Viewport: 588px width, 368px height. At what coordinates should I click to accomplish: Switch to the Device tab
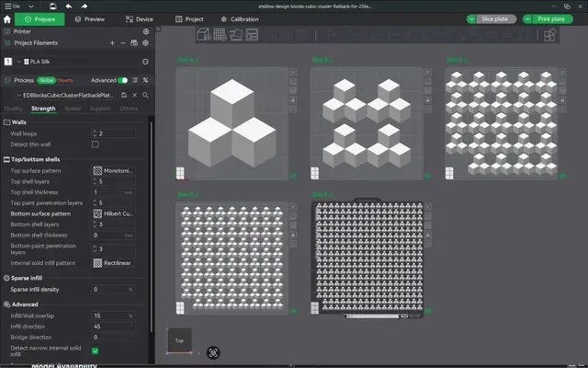coord(139,19)
